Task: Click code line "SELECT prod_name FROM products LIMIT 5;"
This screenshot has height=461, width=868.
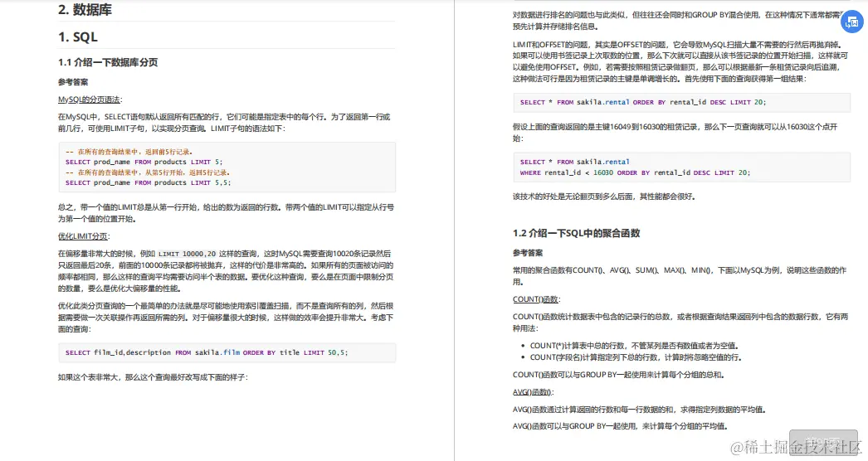Action: point(144,163)
